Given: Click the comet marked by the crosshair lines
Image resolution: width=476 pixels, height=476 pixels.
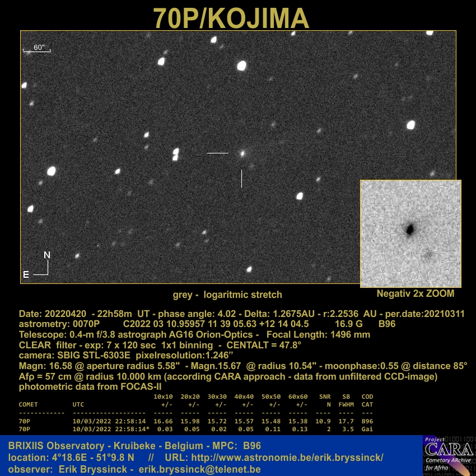Looking at the screenshot, I should point(242,153).
